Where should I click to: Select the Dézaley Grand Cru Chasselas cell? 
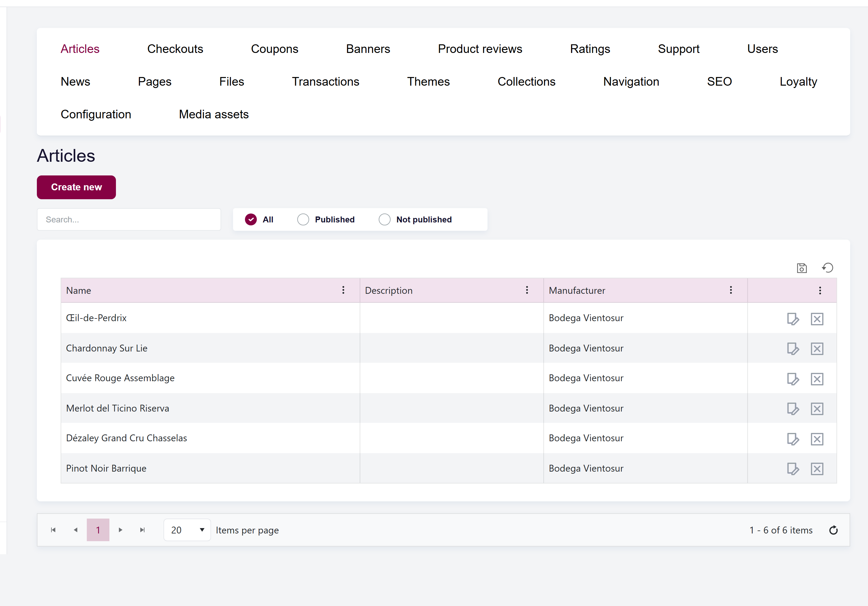210,438
